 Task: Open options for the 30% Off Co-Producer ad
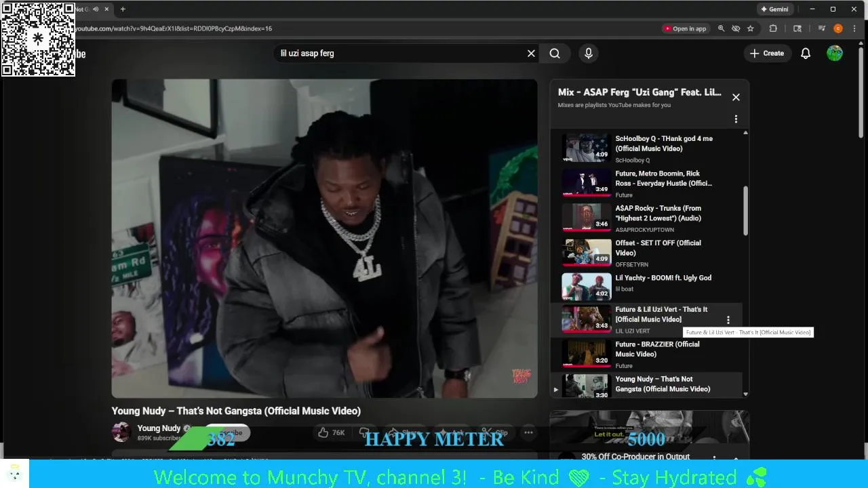[x=714, y=457]
